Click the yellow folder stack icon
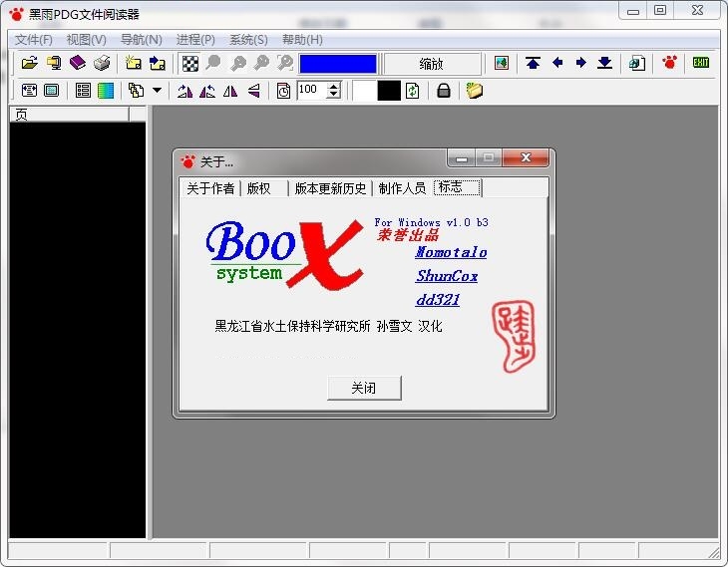 coord(475,91)
